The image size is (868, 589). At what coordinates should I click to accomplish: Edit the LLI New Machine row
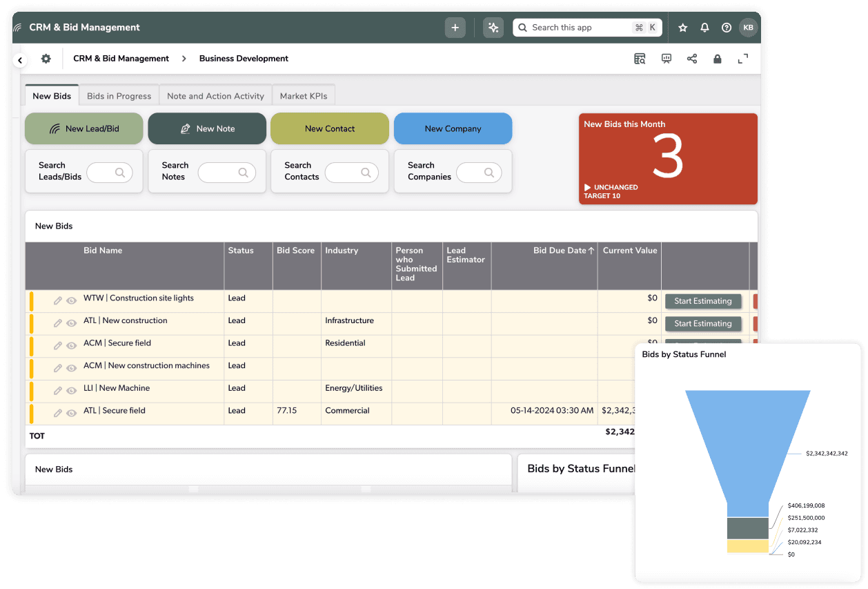pyautogui.click(x=58, y=391)
